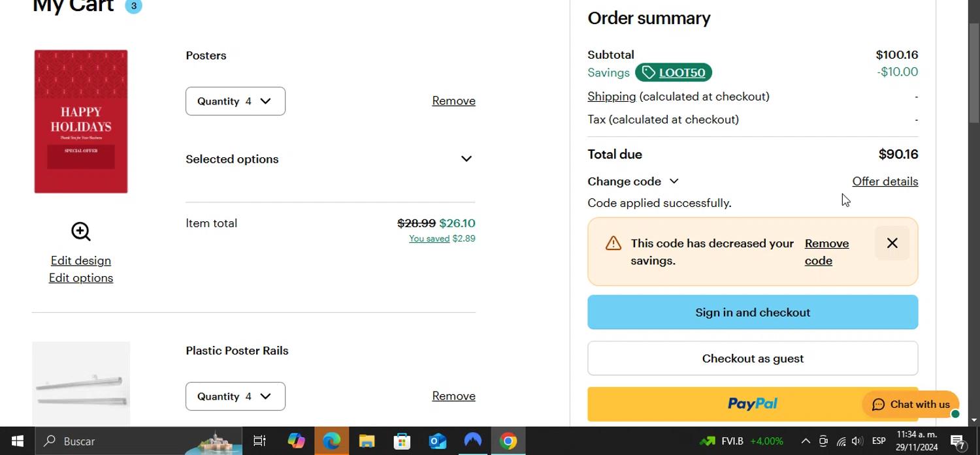Launch Outlook from the taskbar
Screen dimensions: 980x455
[437, 441]
